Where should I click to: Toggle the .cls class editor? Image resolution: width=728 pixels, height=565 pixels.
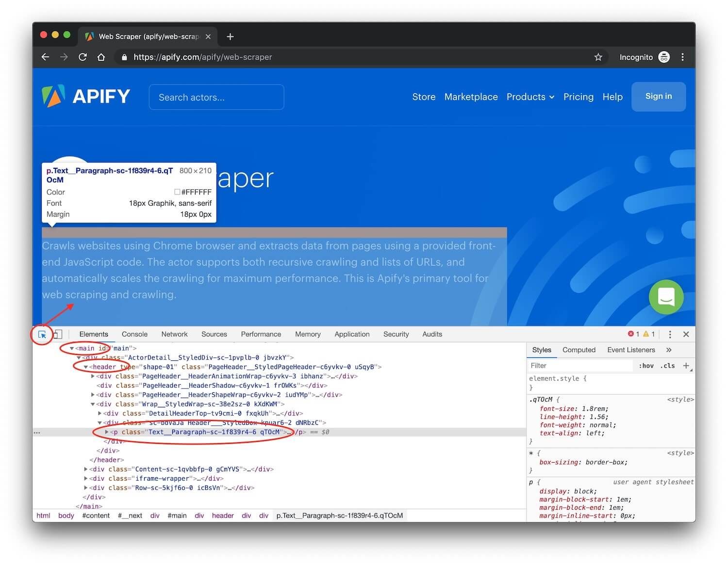pyautogui.click(x=668, y=366)
